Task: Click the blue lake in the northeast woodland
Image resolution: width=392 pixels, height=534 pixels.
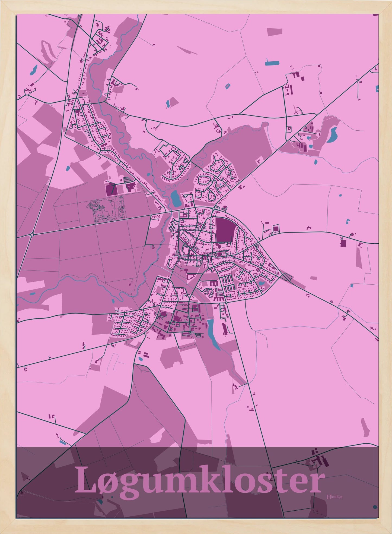Action: (332, 135)
